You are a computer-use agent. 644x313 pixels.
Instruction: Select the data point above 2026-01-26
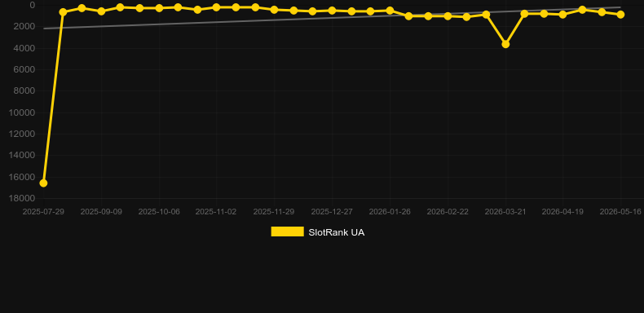coord(390,11)
